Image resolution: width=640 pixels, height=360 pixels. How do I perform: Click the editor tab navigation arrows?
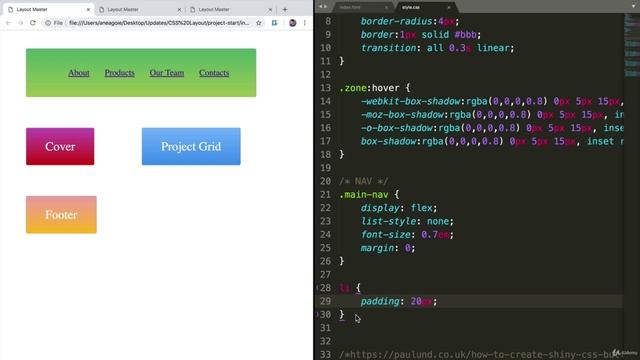323,7
